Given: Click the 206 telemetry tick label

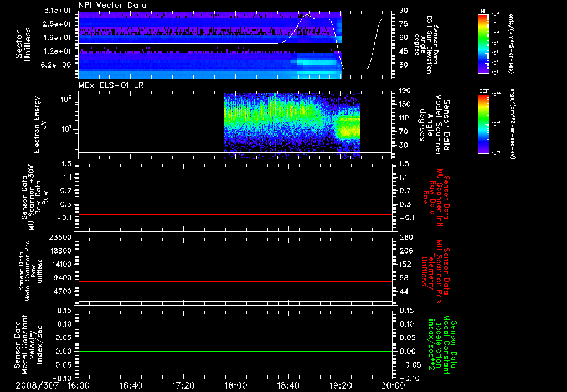Looking at the screenshot, I should click(406, 251).
